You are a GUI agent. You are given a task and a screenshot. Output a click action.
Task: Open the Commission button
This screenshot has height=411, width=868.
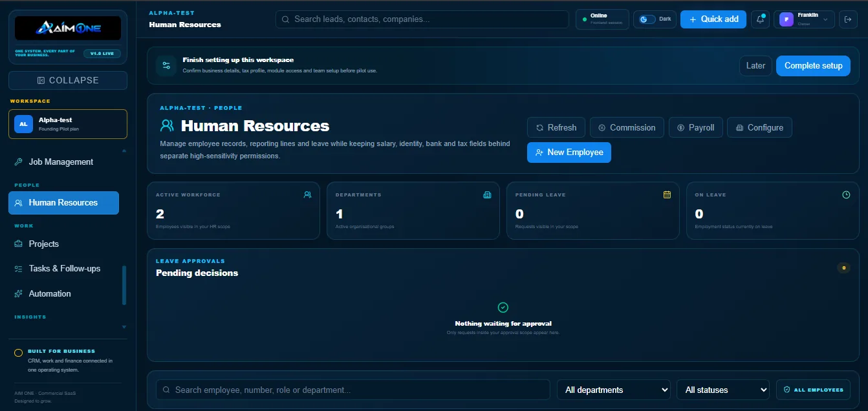coord(627,127)
